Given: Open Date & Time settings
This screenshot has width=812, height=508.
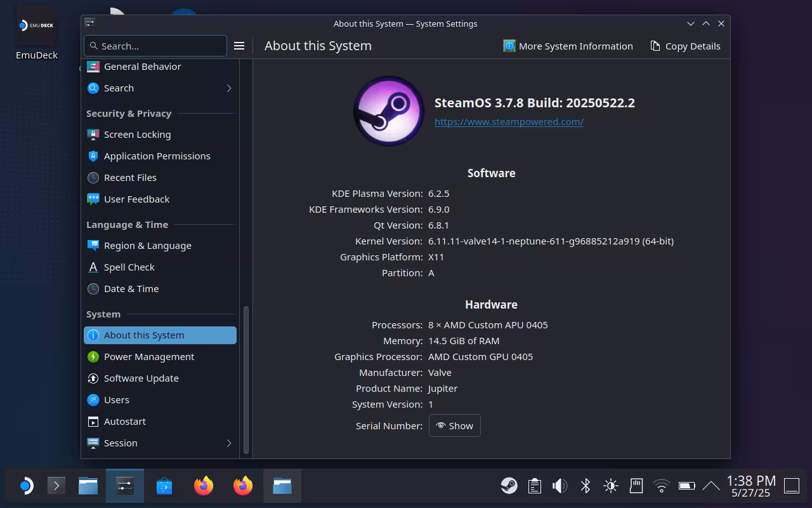Looking at the screenshot, I should pyautogui.click(x=160, y=289).
